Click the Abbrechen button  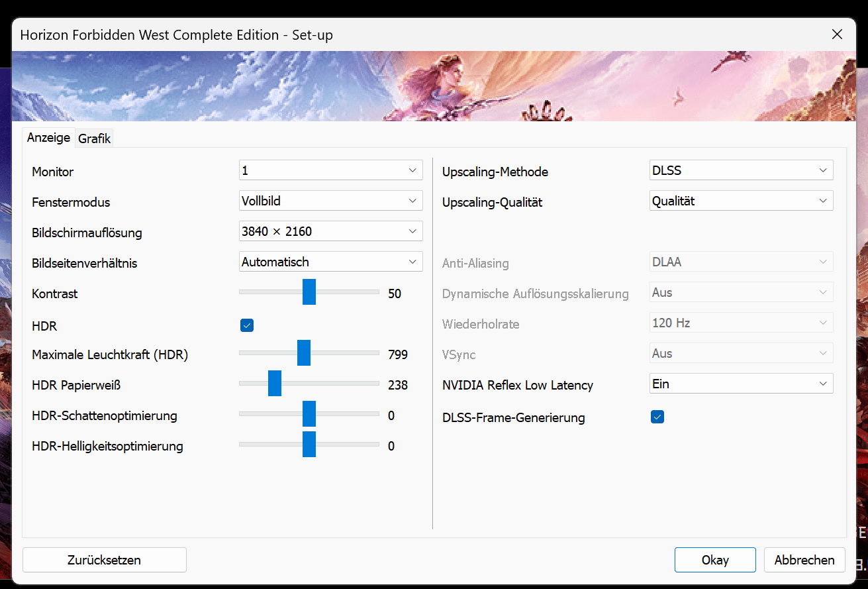click(x=804, y=560)
